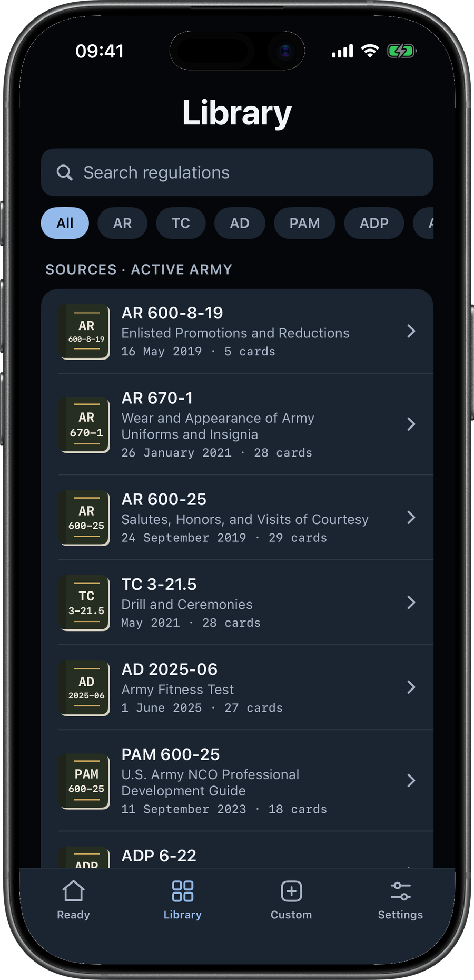Filter by ADP chip
Screen dimensions: 474x980
tap(374, 223)
